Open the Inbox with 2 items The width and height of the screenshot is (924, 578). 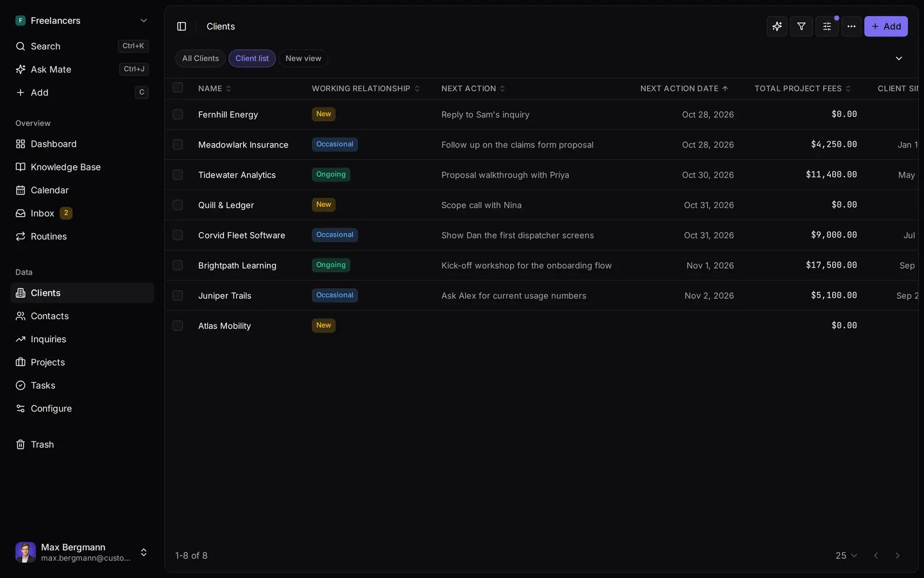[x=82, y=213]
